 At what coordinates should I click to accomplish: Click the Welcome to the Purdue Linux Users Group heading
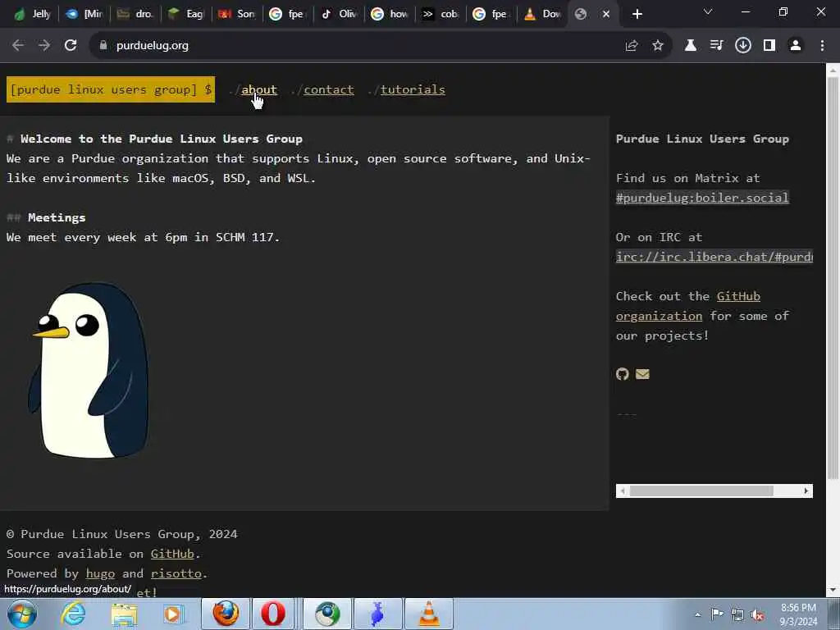click(x=162, y=139)
